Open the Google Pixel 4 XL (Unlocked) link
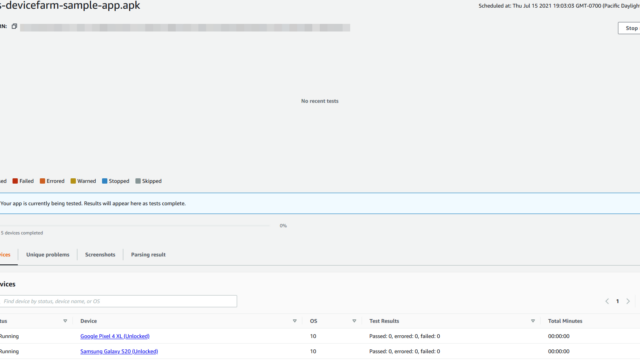This screenshot has width=640, height=360. 115,336
